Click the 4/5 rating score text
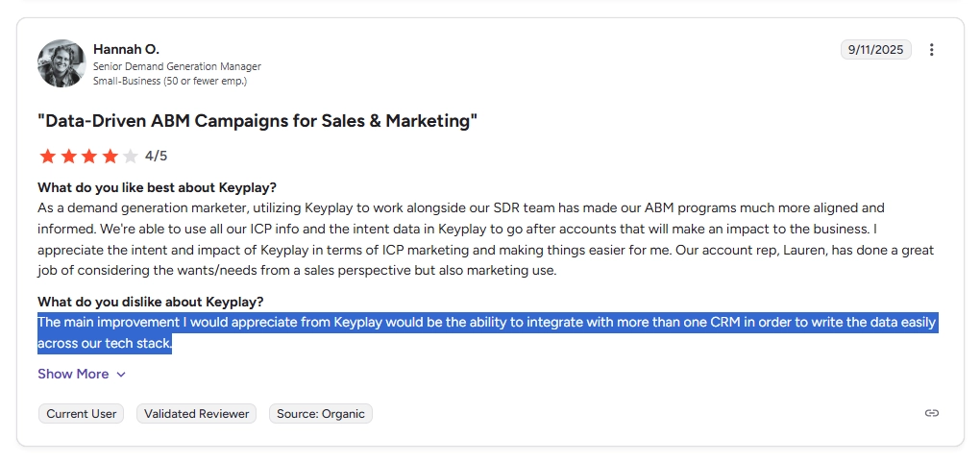The image size is (980, 462). coord(156,156)
